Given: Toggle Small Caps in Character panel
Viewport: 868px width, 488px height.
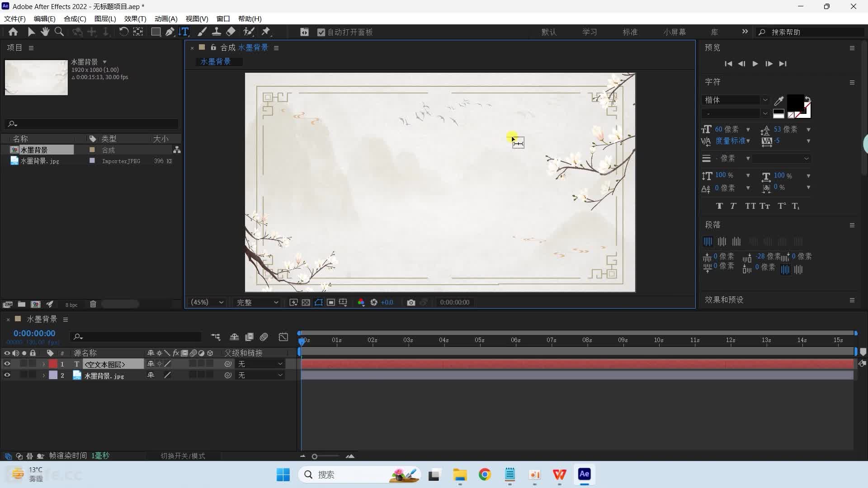Looking at the screenshot, I should (765, 206).
